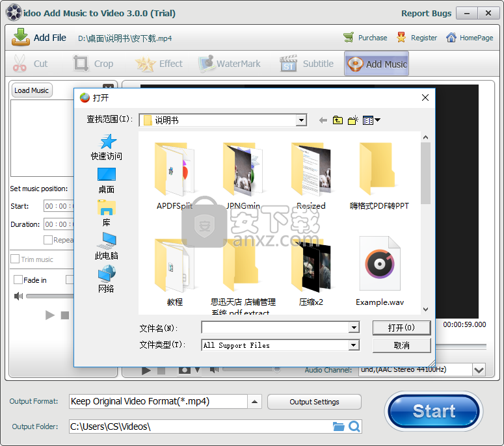
Task: Play the loaded music preview
Action: [x=50, y=315]
